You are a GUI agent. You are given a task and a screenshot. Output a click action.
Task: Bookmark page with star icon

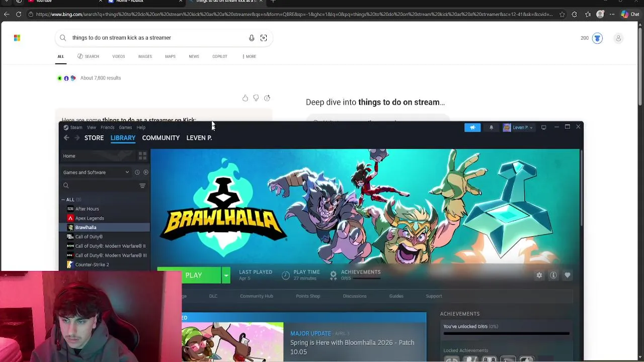coord(562,14)
